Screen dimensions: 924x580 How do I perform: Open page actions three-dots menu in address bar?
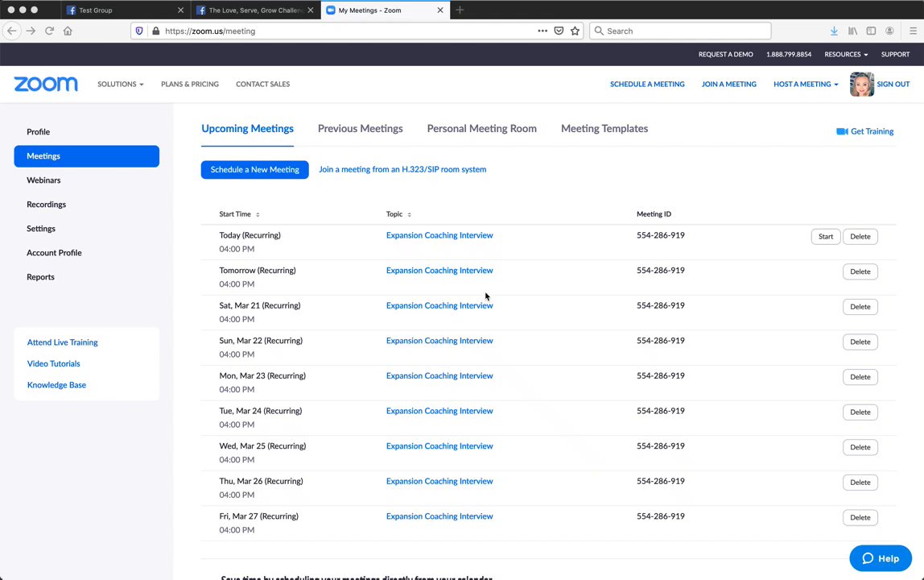click(x=542, y=31)
